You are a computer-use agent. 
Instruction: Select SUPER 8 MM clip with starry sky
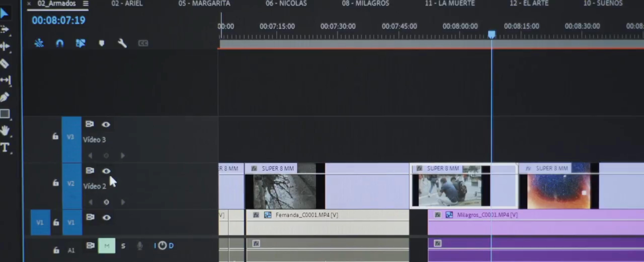[581, 186]
